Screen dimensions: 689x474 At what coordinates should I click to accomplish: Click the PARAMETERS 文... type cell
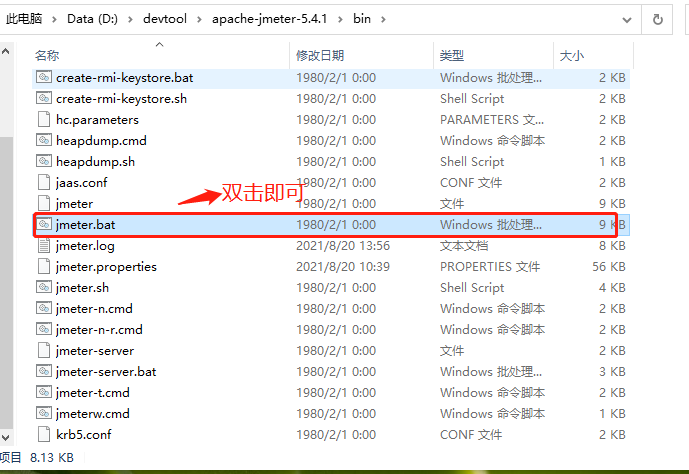coord(492,119)
